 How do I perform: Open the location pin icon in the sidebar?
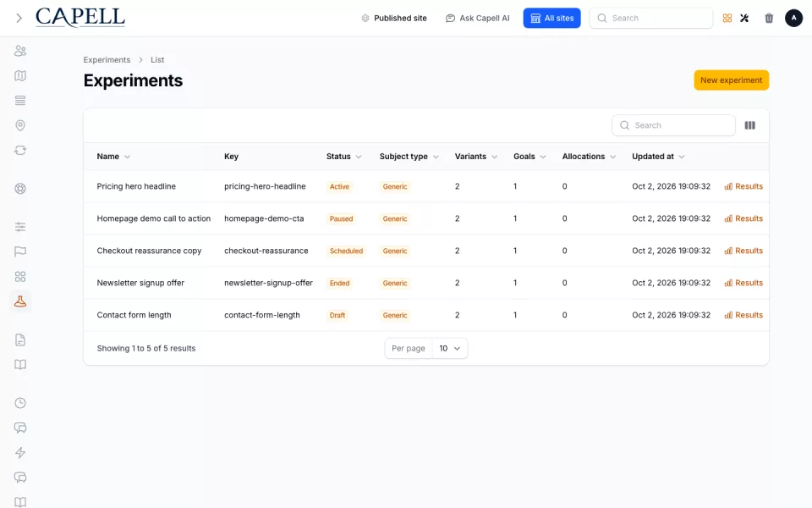click(x=20, y=125)
